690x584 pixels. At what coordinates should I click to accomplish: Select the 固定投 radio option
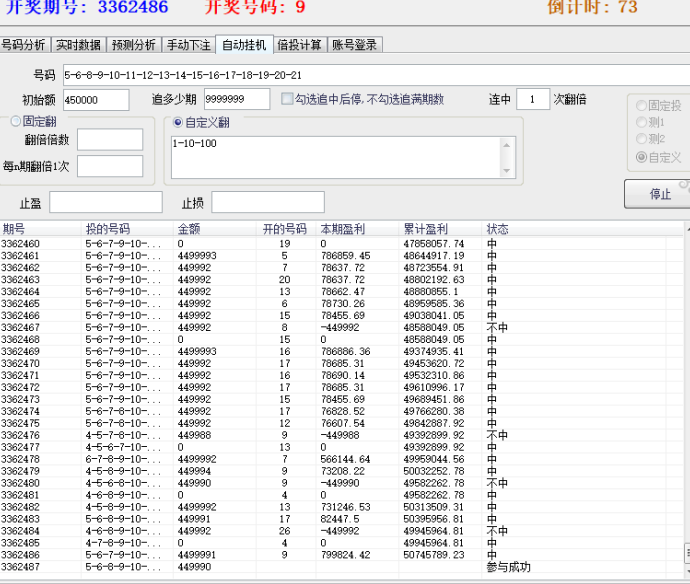[x=641, y=106]
